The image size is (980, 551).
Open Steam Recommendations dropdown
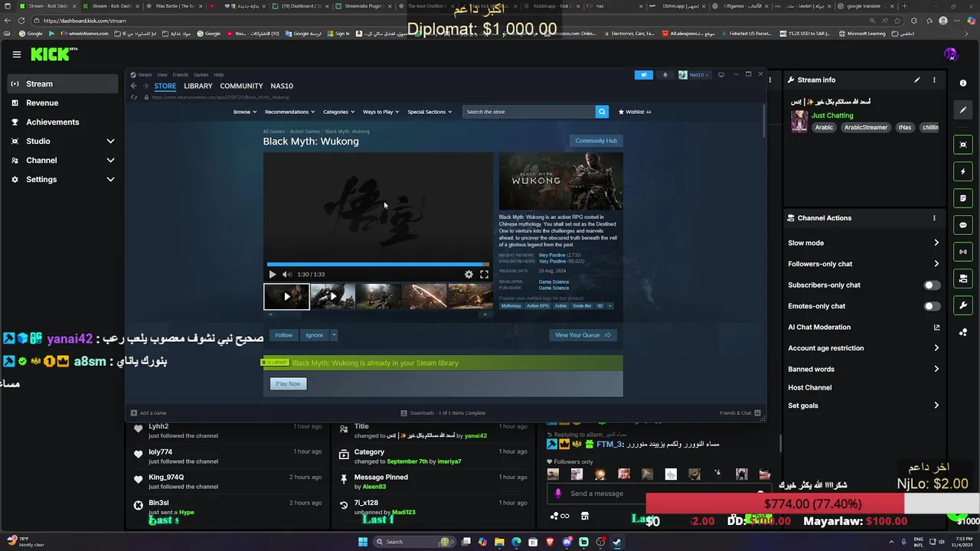pos(289,112)
